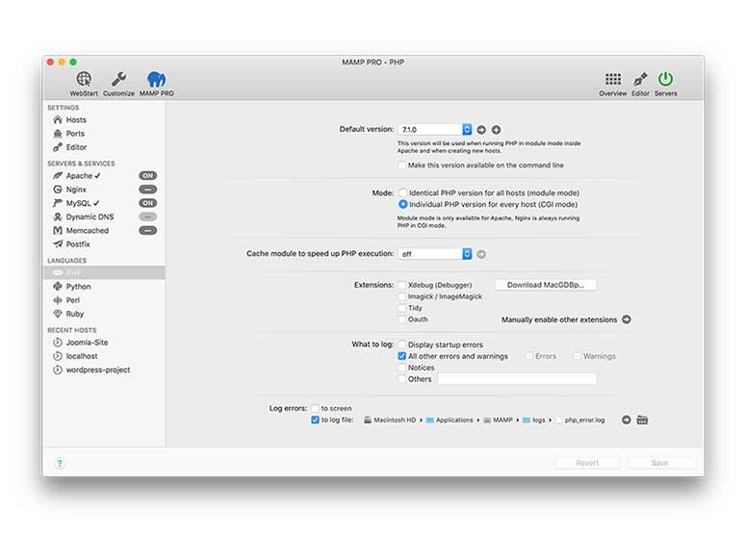This screenshot has width=746, height=560.
Task: Check Display startup errors option
Action: [x=402, y=344]
